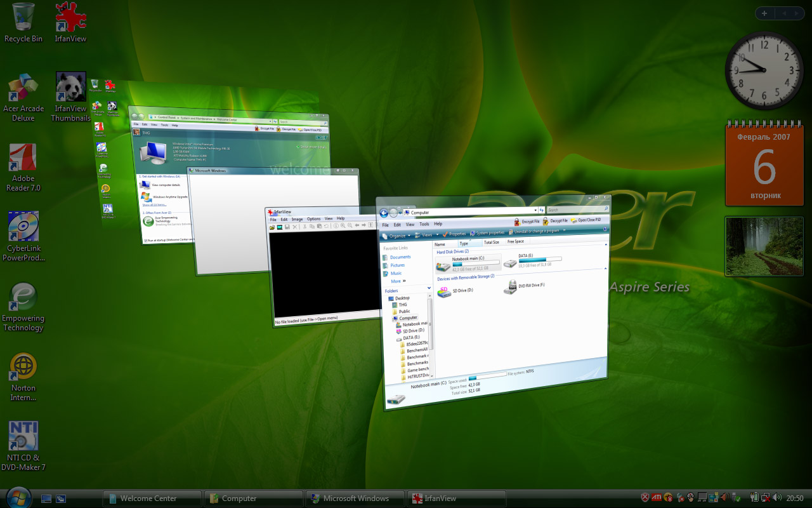Open Empowering Technology desktop shortcut
812x508 pixels.
(x=23, y=307)
